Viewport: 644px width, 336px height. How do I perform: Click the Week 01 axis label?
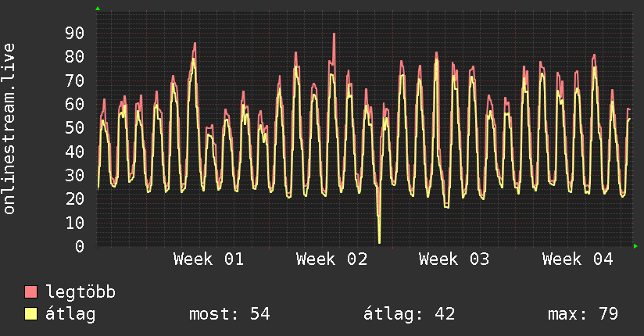click(x=209, y=259)
